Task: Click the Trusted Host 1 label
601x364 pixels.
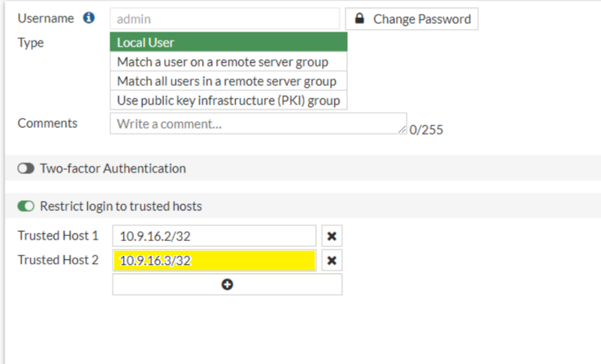Action: click(58, 236)
